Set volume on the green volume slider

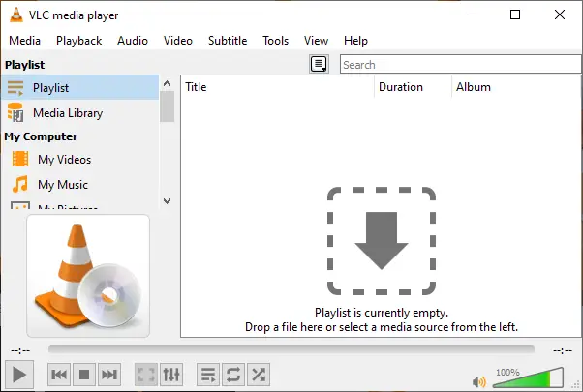528,379
